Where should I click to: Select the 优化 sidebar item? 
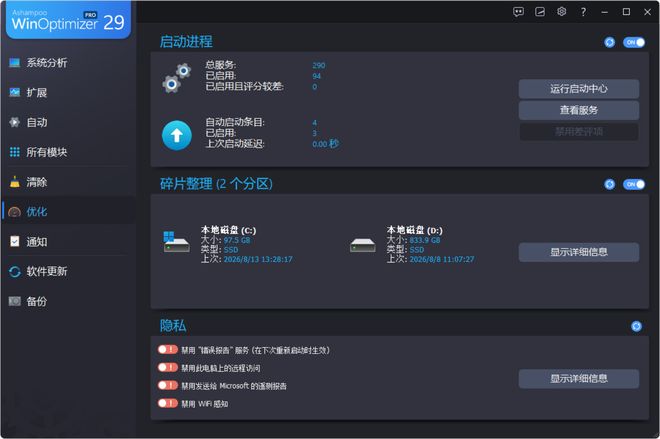click(67, 212)
